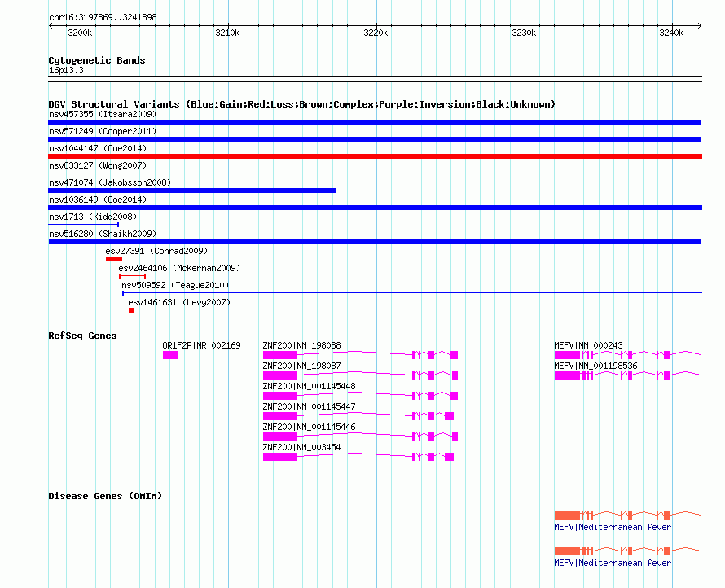Open the nsv833127 (Wong2007) variant label
The width and height of the screenshot is (725, 588).
[98, 165]
